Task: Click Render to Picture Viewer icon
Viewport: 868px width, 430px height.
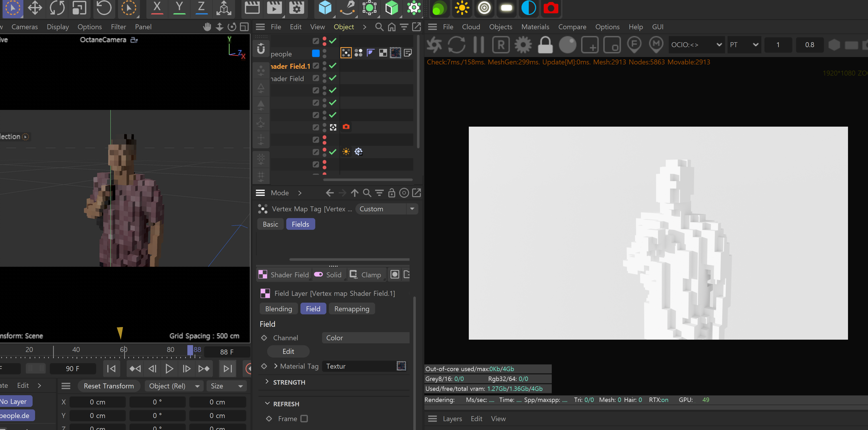Action: click(274, 8)
